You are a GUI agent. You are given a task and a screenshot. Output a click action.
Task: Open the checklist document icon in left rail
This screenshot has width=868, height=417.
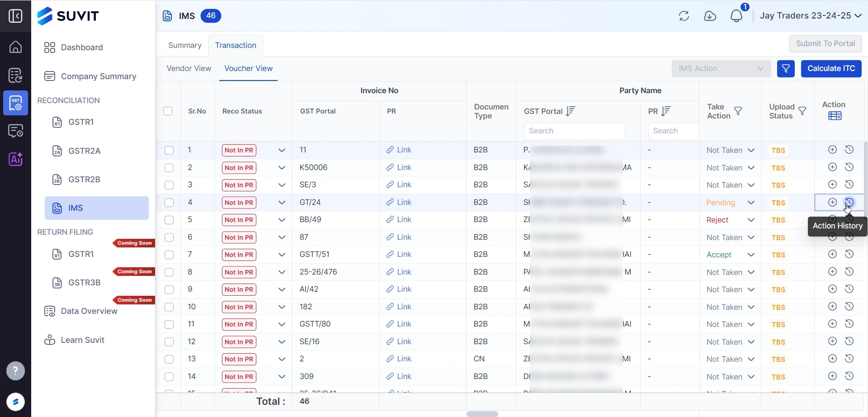click(x=15, y=76)
